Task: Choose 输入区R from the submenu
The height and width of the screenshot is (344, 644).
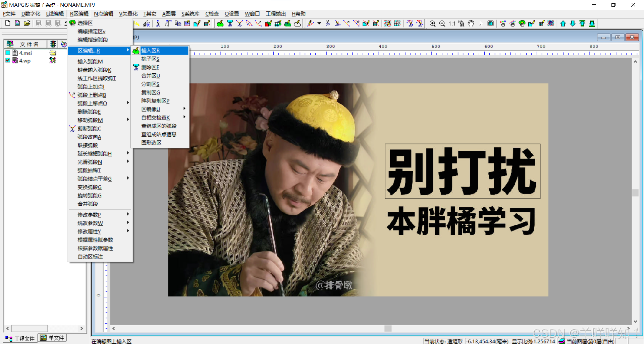Action: coord(160,51)
